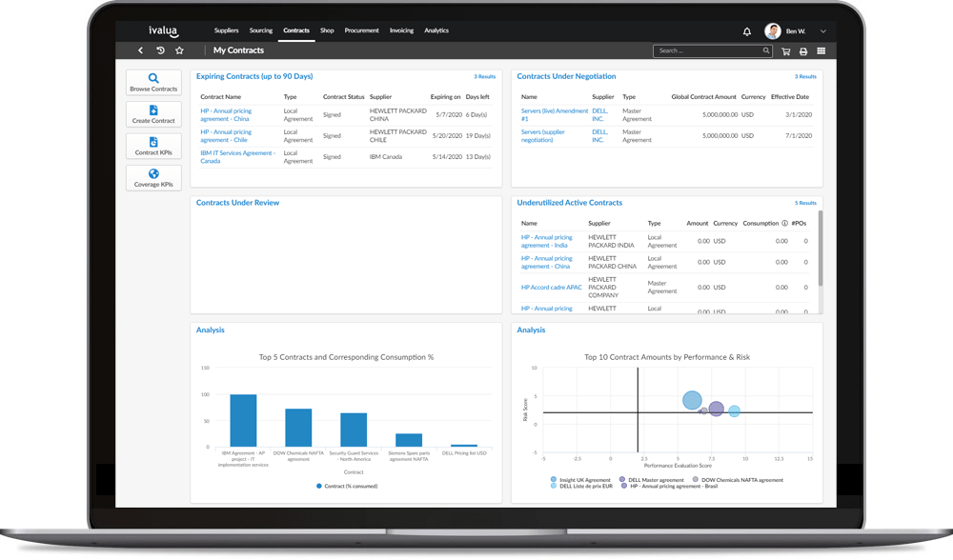Click the Security Guard Services bar
The height and width of the screenshot is (560, 953).
(354, 430)
